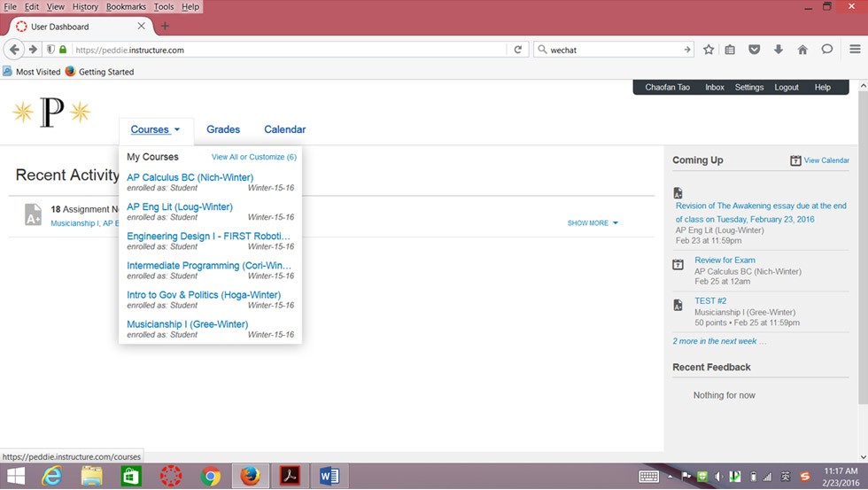Open AP Eng Lit (Loug-Winter) course
868x490 pixels.
click(x=180, y=206)
